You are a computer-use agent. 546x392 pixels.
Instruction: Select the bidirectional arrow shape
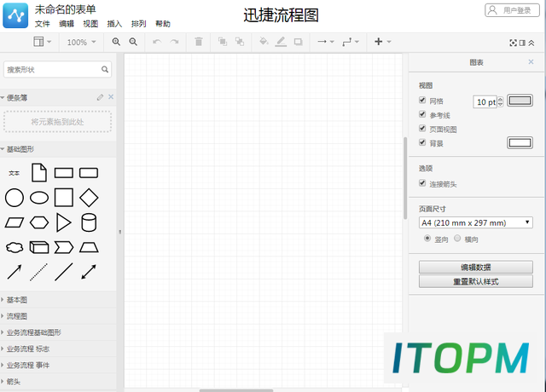pos(89,272)
